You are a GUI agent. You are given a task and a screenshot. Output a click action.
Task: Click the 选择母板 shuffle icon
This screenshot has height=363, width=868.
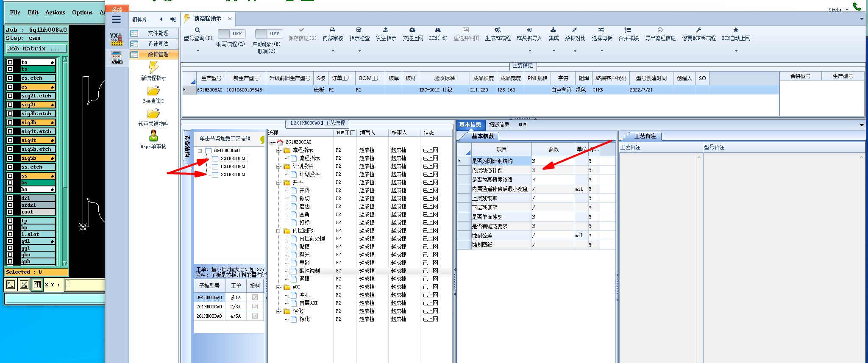[601, 30]
